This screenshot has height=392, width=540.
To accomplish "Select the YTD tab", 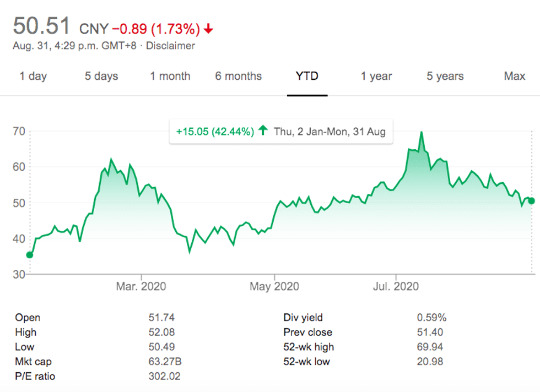I will click(x=307, y=76).
